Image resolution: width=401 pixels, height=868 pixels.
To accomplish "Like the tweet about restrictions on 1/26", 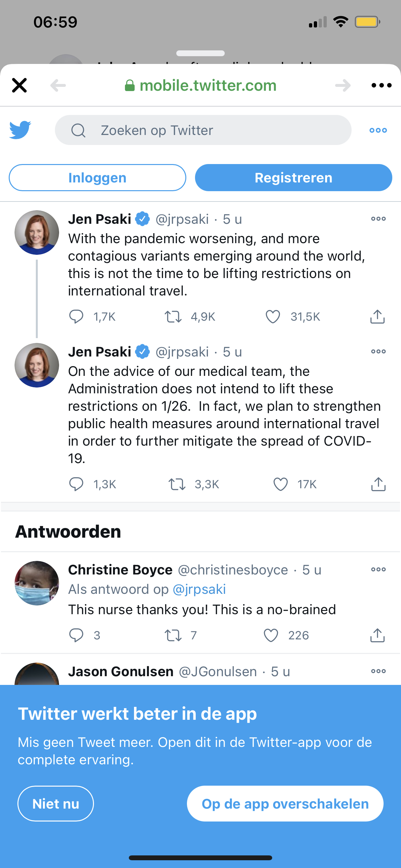I will tap(280, 484).
